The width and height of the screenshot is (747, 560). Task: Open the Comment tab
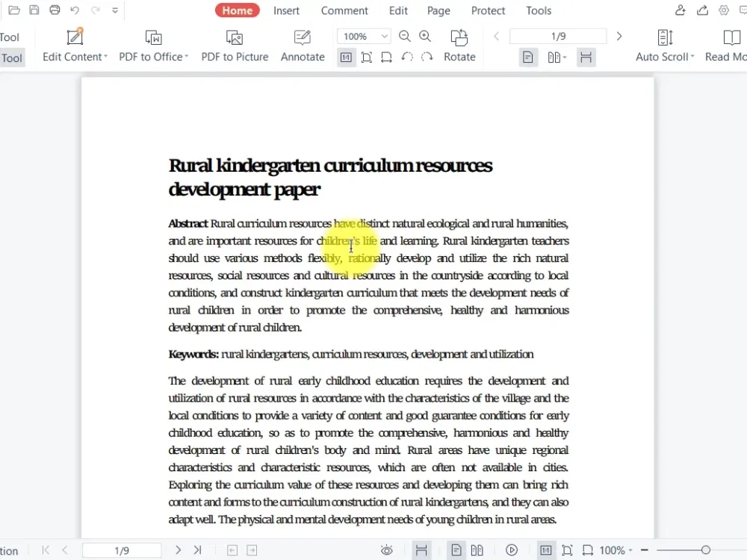344,10
